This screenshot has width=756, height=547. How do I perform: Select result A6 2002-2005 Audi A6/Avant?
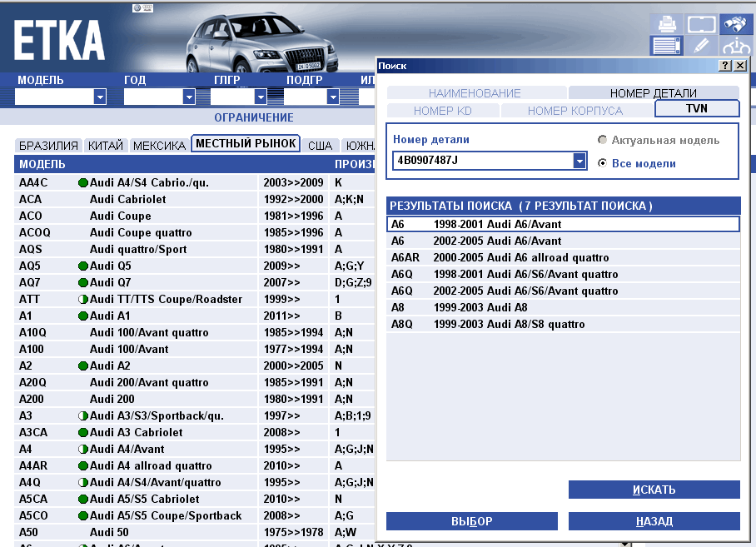click(x=563, y=241)
